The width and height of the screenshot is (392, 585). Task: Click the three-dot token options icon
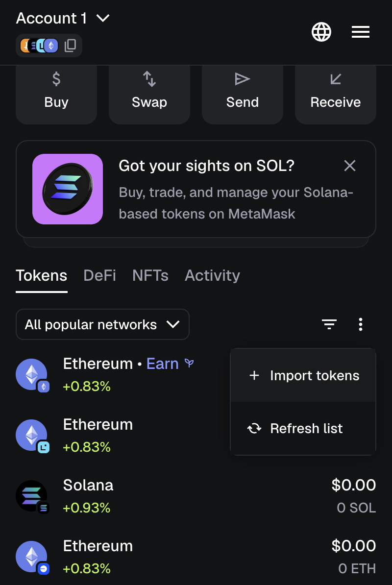[x=361, y=324]
